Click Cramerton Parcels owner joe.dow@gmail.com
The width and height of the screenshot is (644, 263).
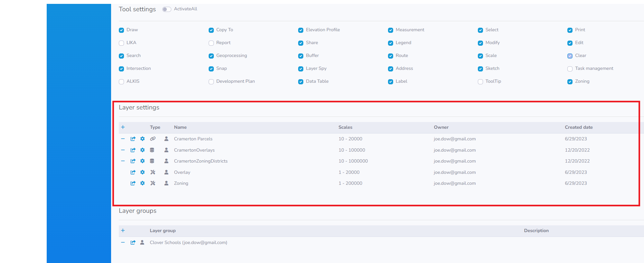(455, 139)
